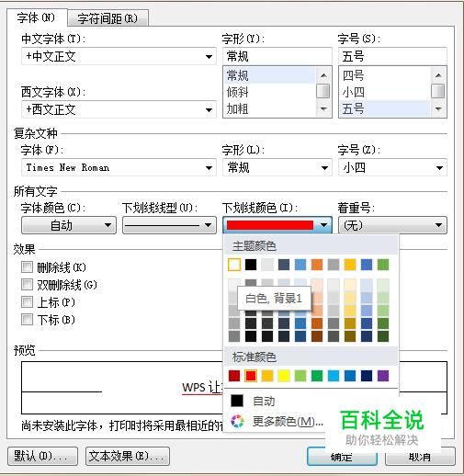The image size is (464, 476).
Task: Open the 着重号 dropdown showing (无)
Action: (x=392, y=225)
